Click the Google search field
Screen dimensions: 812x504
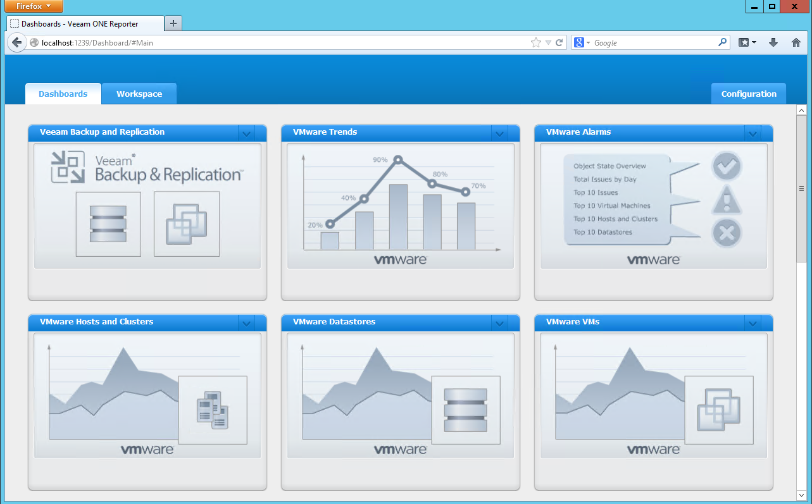655,43
